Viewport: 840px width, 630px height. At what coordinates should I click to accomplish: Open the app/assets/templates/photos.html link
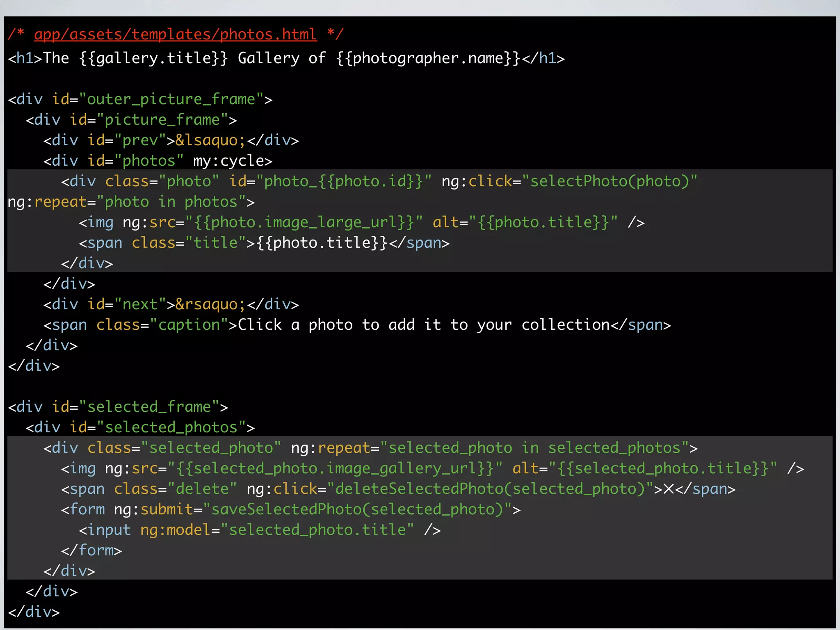point(175,34)
